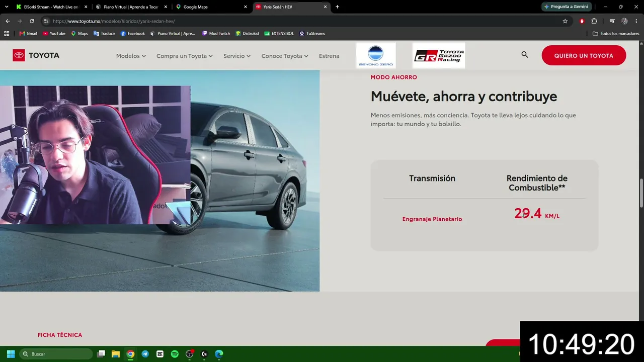The width and height of the screenshot is (644, 362).
Task: Click the Modo Ahorro section label
Action: 394,77
